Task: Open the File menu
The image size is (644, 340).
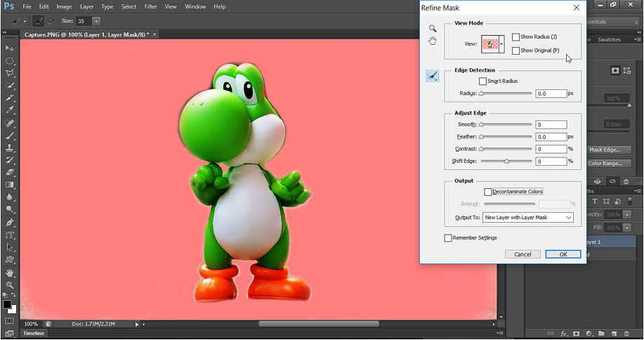Action: pos(27,6)
